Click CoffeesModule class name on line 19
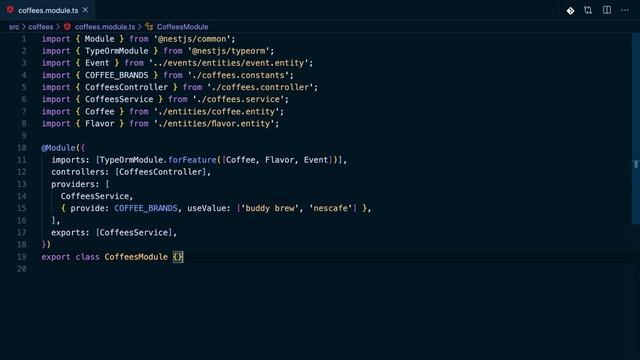Image resolution: width=640 pixels, height=360 pixels. pos(136,257)
